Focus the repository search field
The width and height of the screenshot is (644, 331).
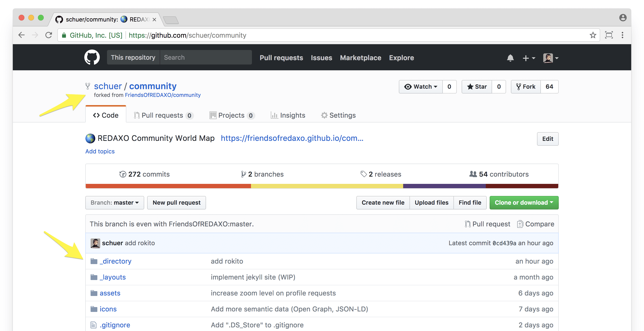point(206,58)
